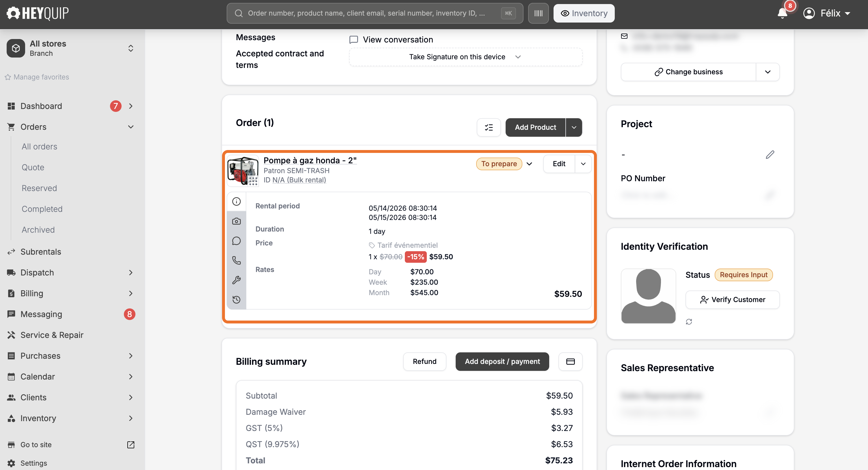Collapse the Orders menu chevron
868x470 pixels.
coord(131,127)
